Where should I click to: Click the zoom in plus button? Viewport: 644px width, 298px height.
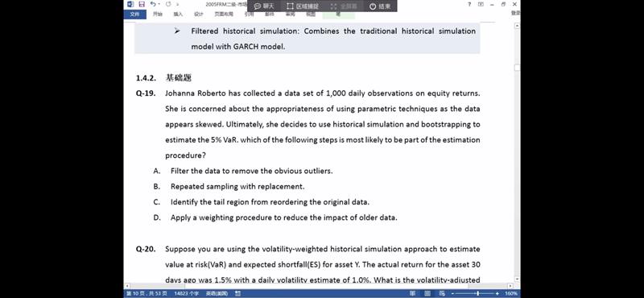pyautogui.click(x=497, y=293)
